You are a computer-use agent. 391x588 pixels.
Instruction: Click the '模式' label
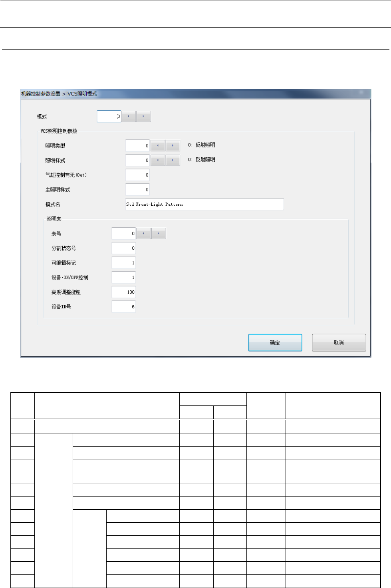tap(42, 117)
